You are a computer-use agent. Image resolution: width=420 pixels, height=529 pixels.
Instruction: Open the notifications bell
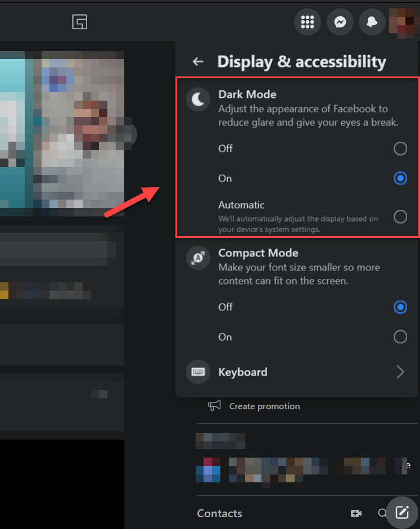372,22
